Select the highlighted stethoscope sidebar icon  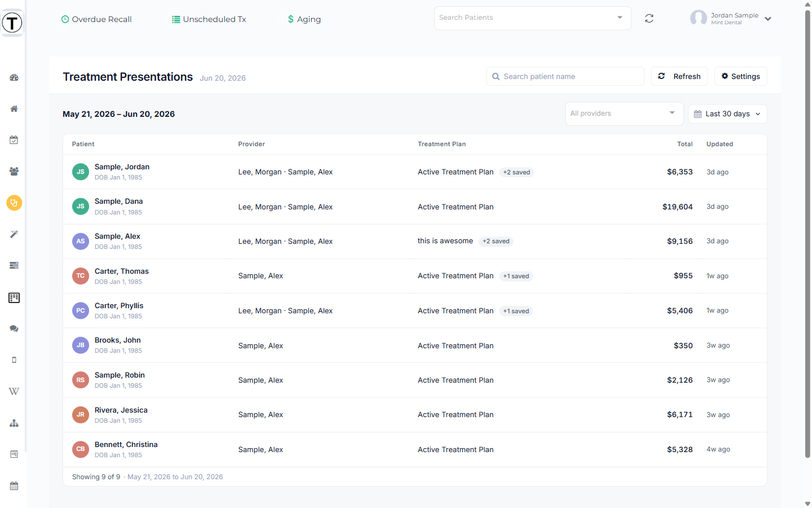point(14,203)
